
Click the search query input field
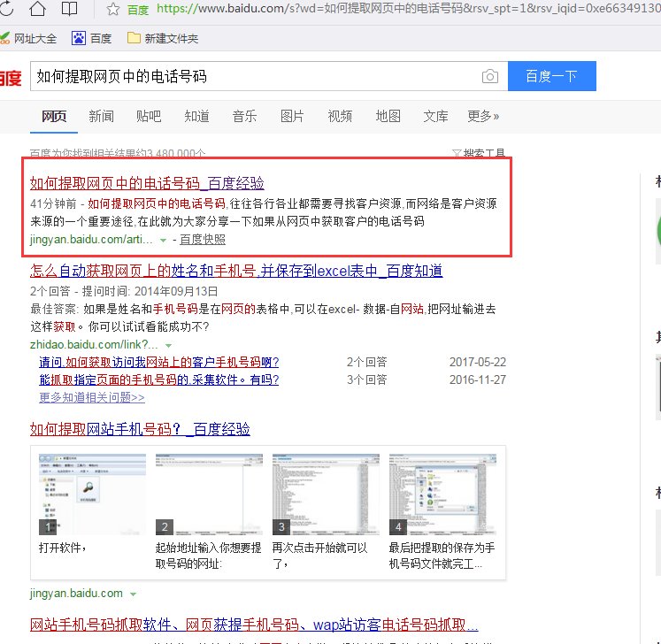click(252, 77)
